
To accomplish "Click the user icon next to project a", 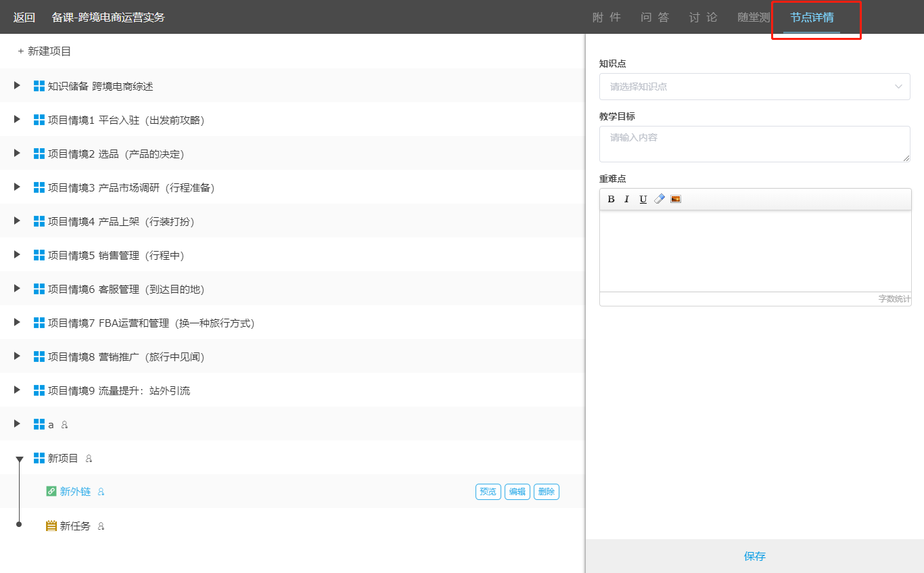I will pos(65,425).
